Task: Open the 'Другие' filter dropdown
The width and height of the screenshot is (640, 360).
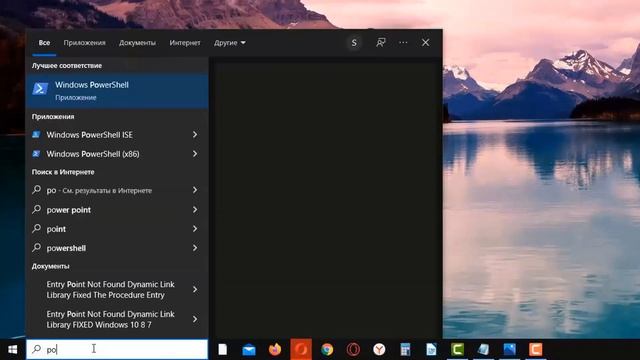Action: (230, 42)
